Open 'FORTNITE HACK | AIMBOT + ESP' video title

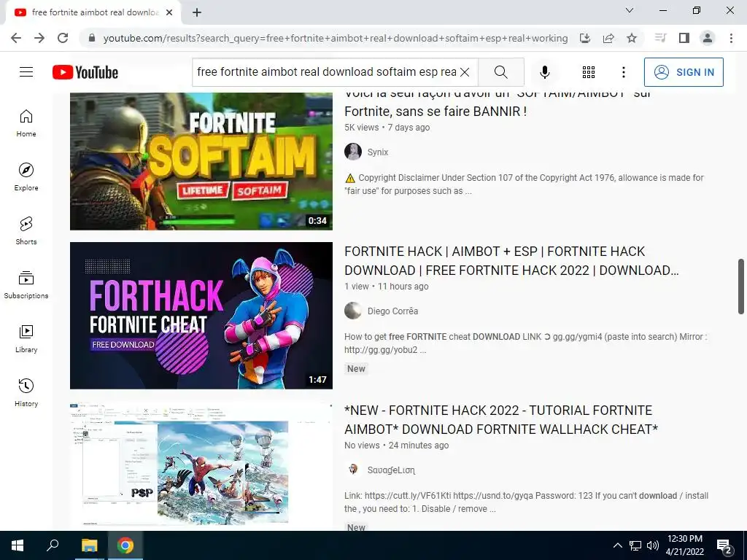pyautogui.click(x=511, y=260)
